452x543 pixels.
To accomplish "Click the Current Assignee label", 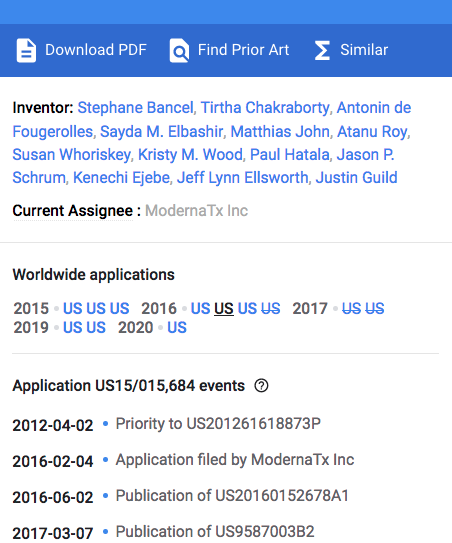I will coord(73,211).
